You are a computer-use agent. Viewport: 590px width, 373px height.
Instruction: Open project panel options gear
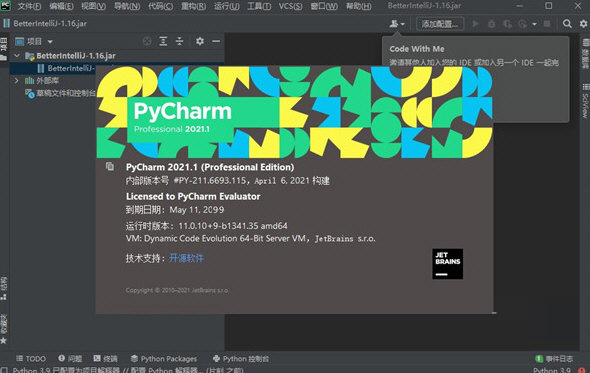(x=200, y=41)
